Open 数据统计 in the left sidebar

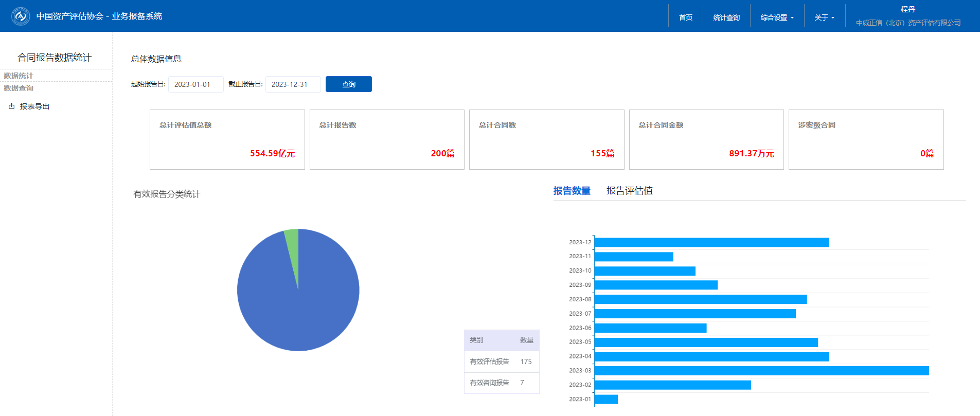pyautogui.click(x=19, y=76)
